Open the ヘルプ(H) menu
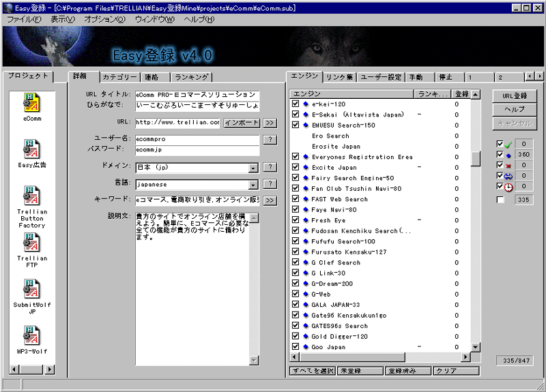The width and height of the screenshot is (546, 392). pos(199,20)
